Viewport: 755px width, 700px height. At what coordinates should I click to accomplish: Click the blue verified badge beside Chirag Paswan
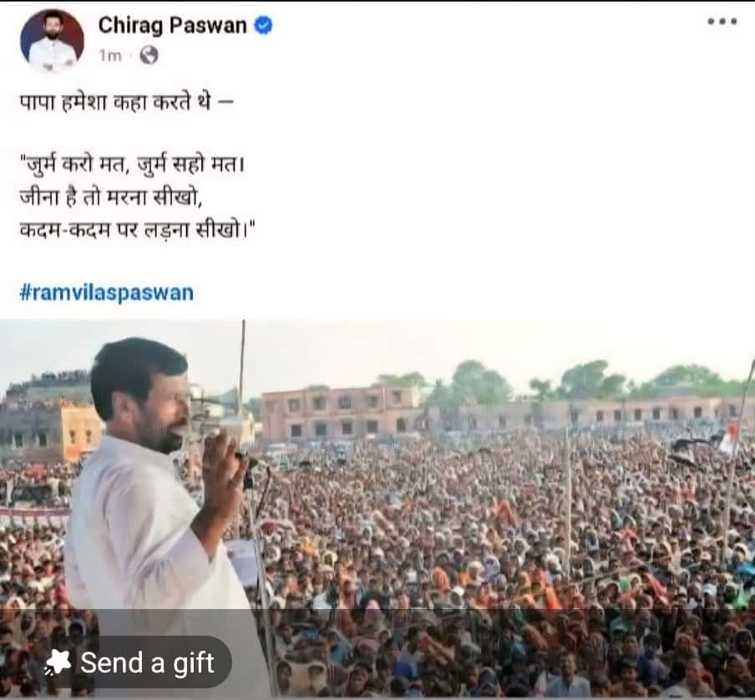pos(263,25)
